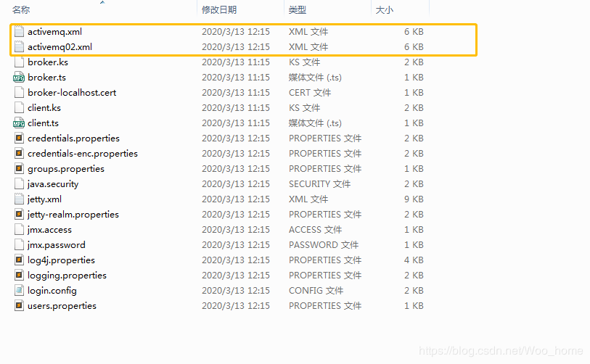The image size is (590, 364).
Task: Click the jetty-realm.properties file name
Action: point(73,215)
